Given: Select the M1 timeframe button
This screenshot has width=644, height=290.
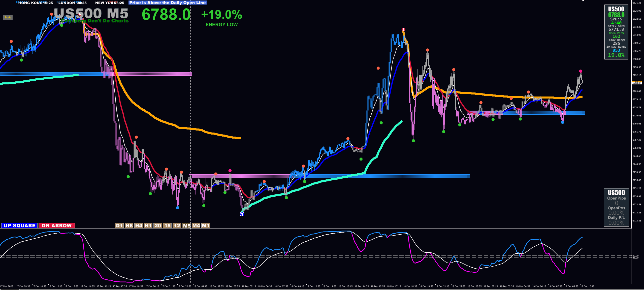Looking at the screenshot, I should [x=206, y=225].
